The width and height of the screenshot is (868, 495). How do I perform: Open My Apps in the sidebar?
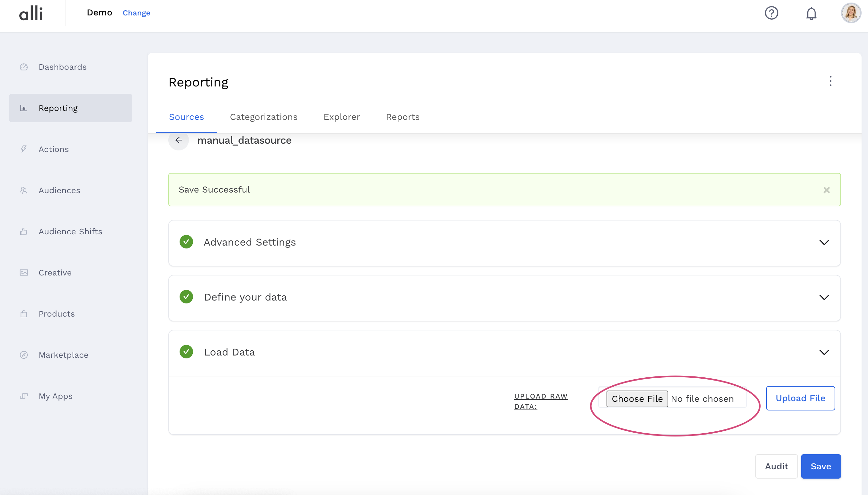pos(71,396)
